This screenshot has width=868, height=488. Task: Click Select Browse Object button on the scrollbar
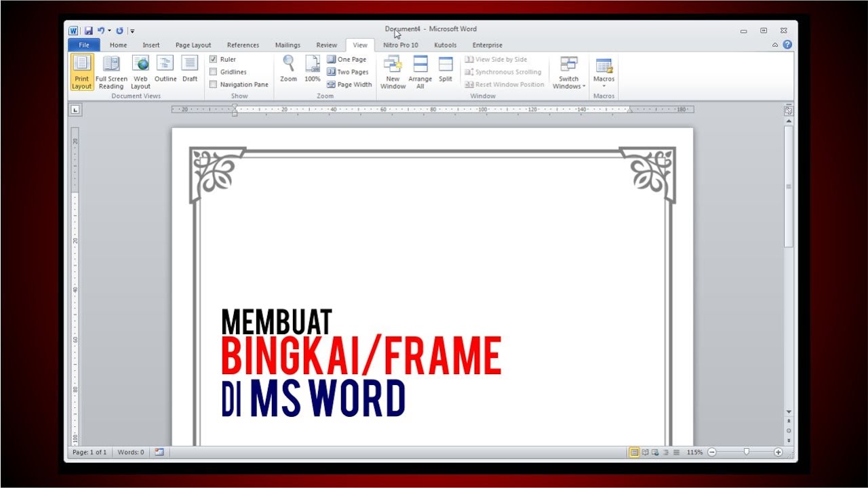[x=789, y=430]
